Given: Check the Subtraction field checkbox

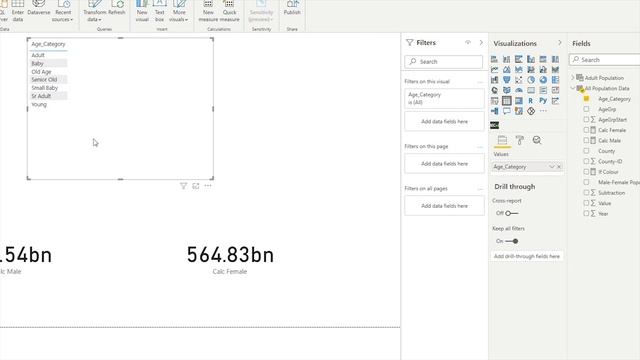Looking at the screenshot, I should (x=587, y=192).
